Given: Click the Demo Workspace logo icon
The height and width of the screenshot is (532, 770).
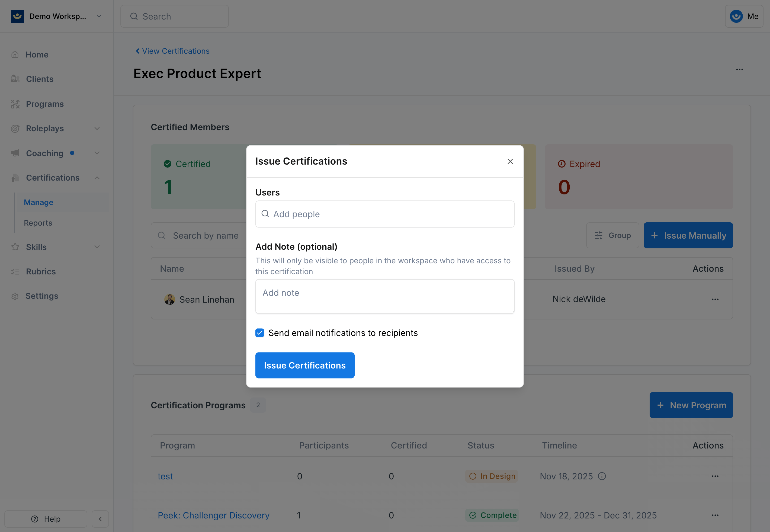Looking at the screenshot, I should click(x=17, y=16).
